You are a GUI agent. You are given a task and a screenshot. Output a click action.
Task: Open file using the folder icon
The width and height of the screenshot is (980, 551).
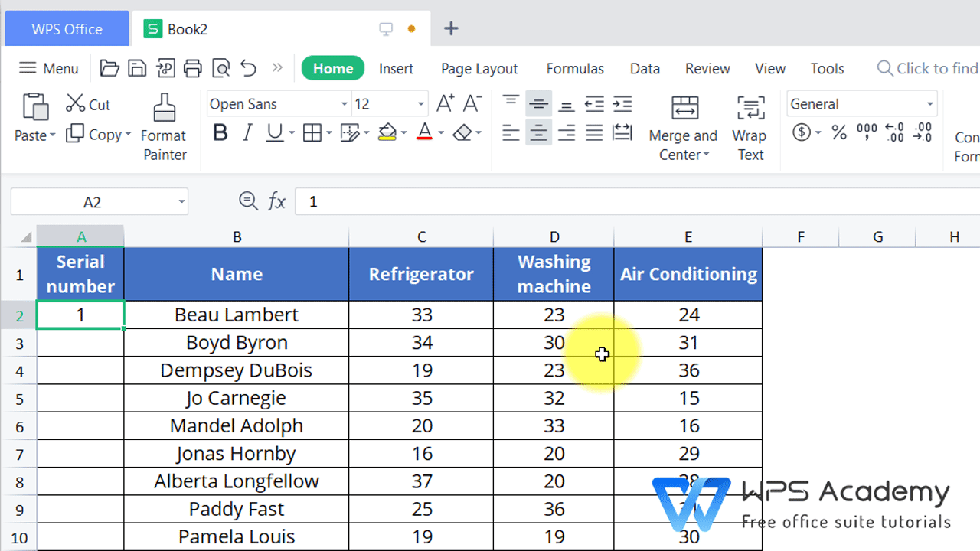tap(109, 68)
